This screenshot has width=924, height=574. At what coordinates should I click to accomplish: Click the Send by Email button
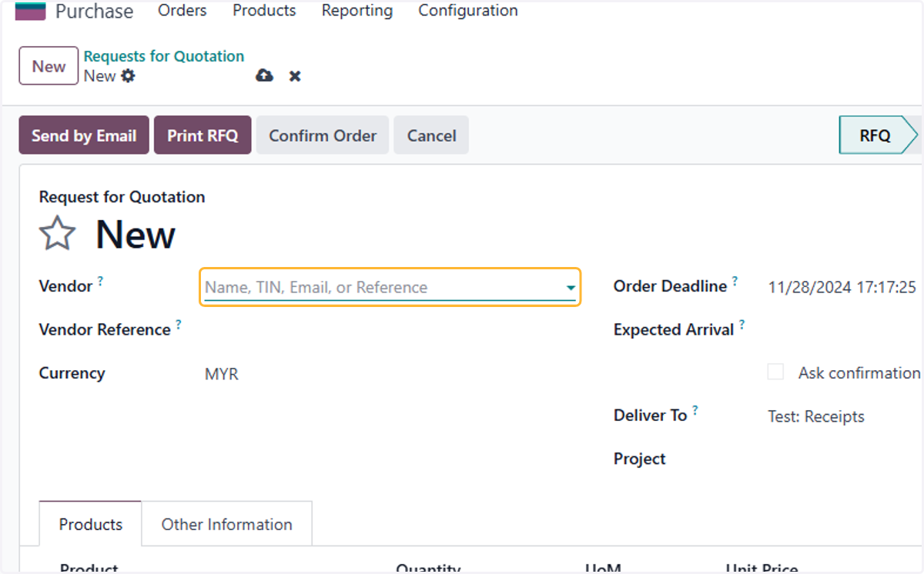coord(84,135)
